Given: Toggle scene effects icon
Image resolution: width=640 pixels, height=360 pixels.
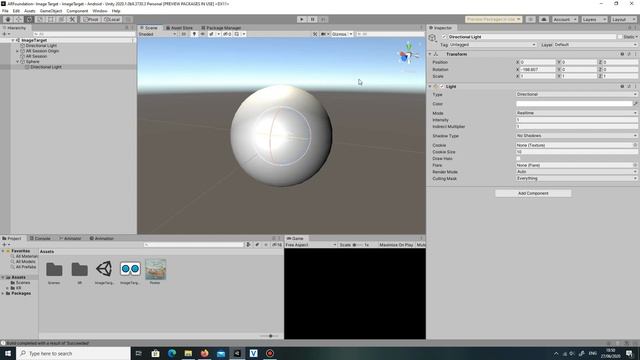Looking at the screenshot, I should (211, 34).
